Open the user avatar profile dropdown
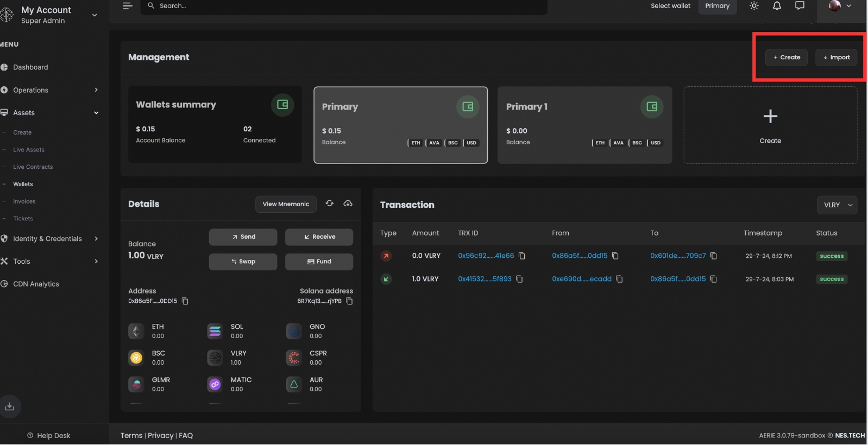868x445 pixels. (840, 6)
